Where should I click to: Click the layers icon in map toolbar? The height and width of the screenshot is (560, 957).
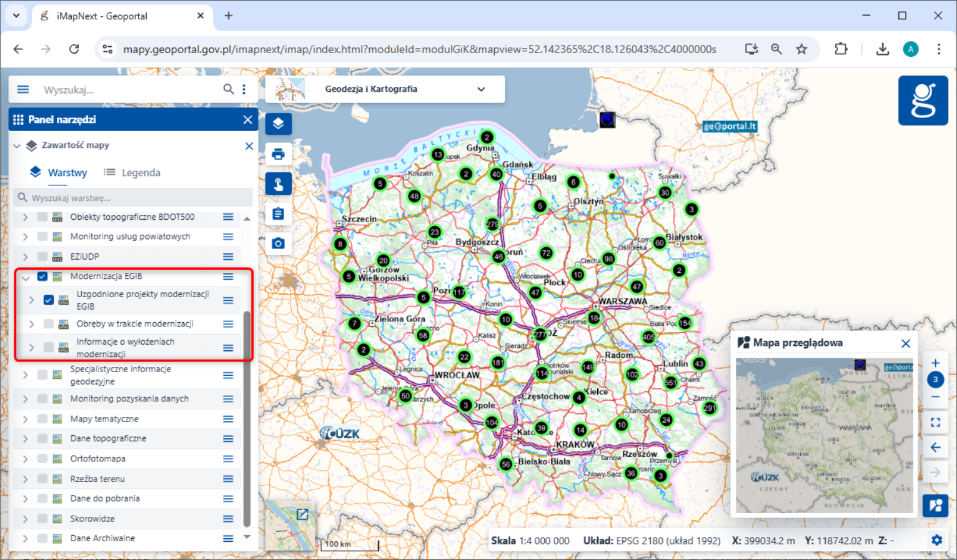pos(278,124)
